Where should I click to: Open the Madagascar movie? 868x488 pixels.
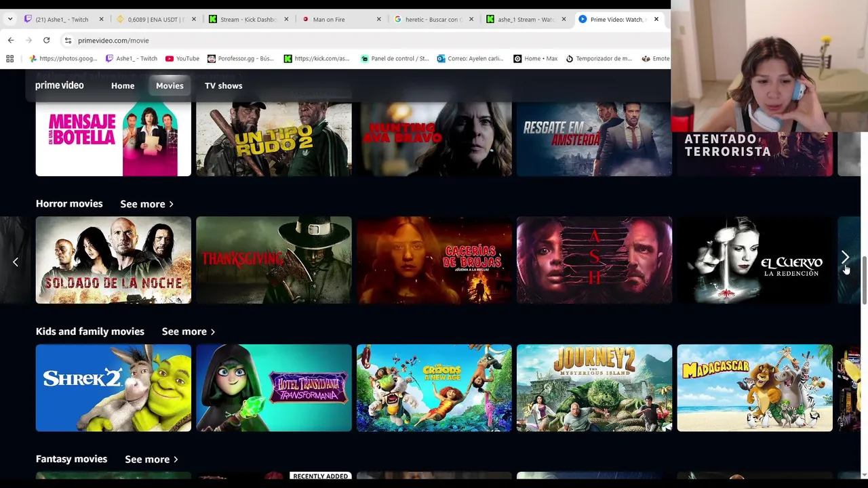755,388
